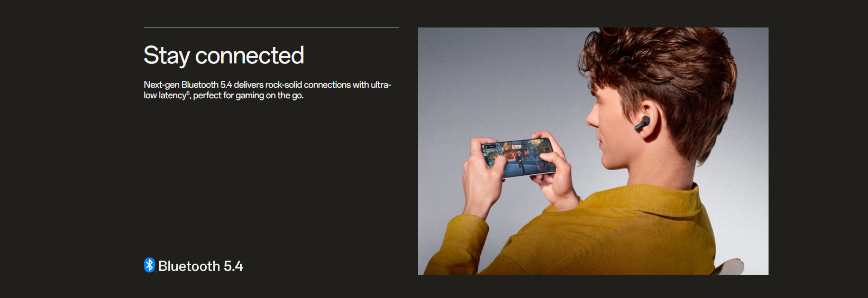The width and height of the screenshot is (868, 298).
Task: Click the "Stay connected" heading
Action: click(x=224, y=55)
